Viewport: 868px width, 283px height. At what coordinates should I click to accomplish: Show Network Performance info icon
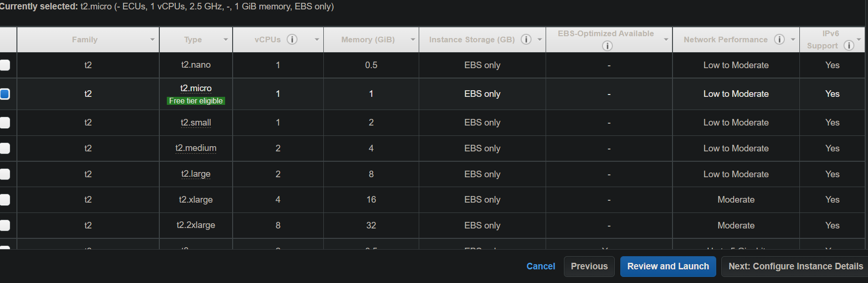(779, 39)
